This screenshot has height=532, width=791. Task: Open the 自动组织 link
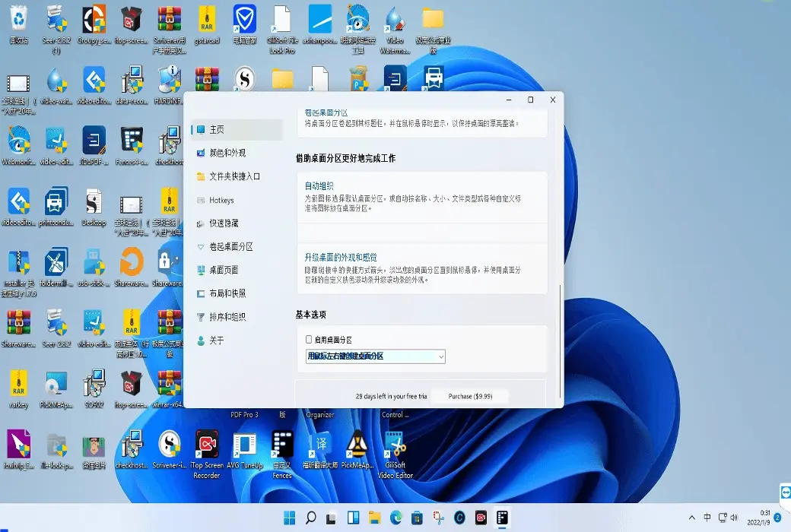(319, 186)
